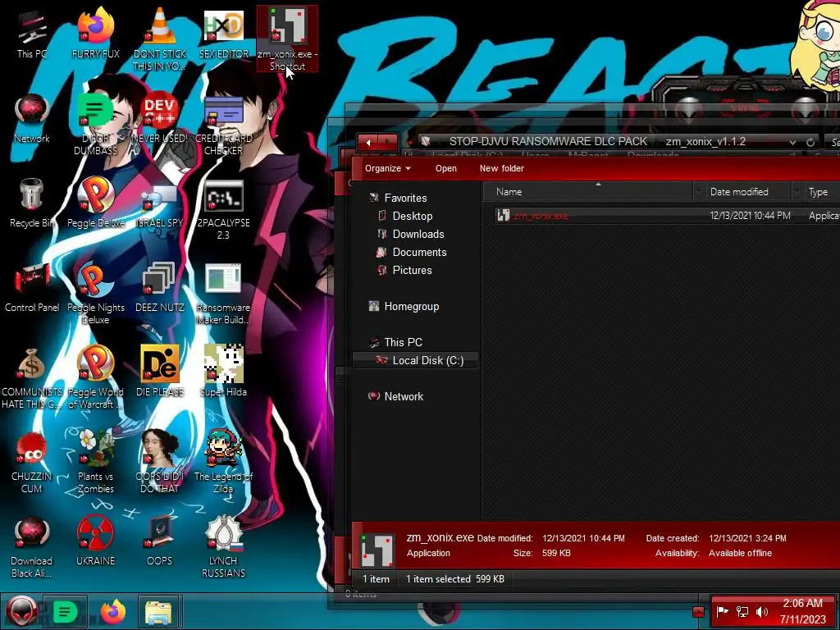Select the Recycle Bin desktop icon
Screen dimensions: 840x630
[x=32, y=203]
